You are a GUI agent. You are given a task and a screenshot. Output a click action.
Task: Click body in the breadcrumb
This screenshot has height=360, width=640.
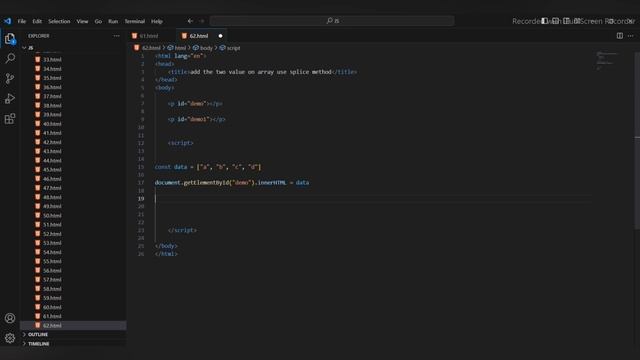click(x=206, y=48)
